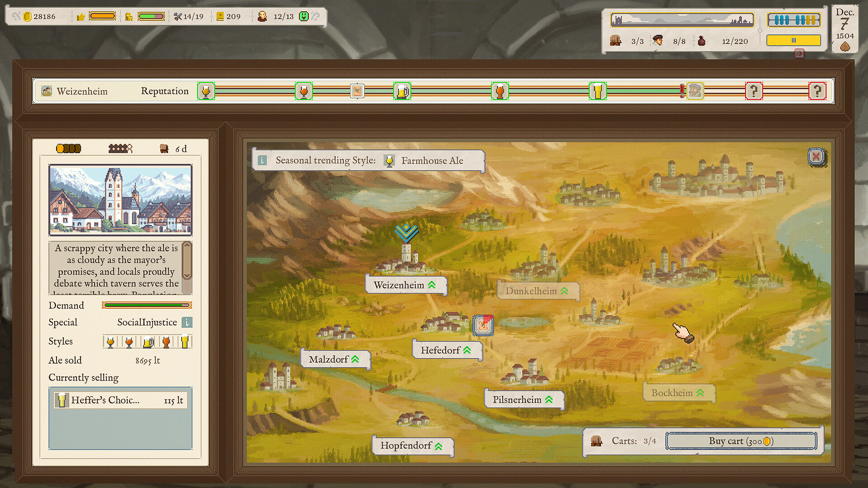This screenshot has height=488, width=868.
Task: Expand the Weizenheim growth chevron
Action: (433, 285)
